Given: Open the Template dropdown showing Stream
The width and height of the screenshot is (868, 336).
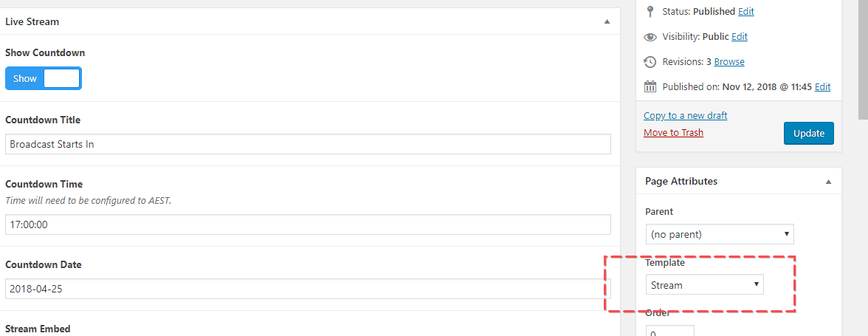Looking at the screenshot, I should (704, 284).
